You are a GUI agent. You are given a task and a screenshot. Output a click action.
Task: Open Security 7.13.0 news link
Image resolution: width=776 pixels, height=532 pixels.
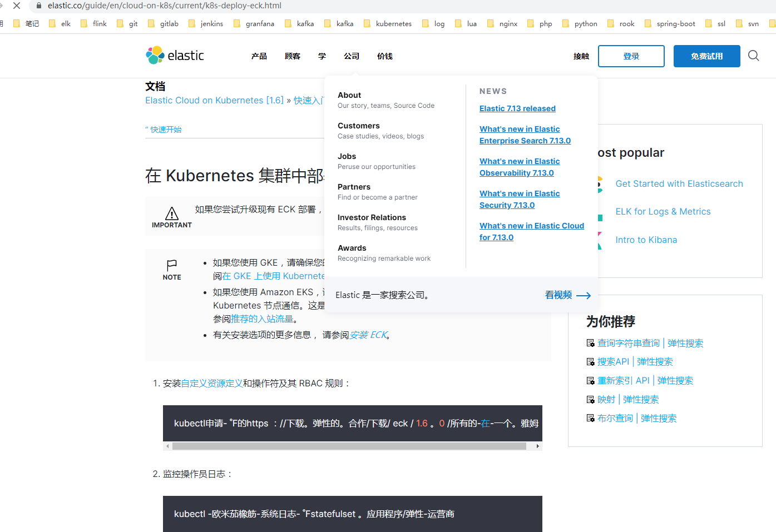pos(520,200)
